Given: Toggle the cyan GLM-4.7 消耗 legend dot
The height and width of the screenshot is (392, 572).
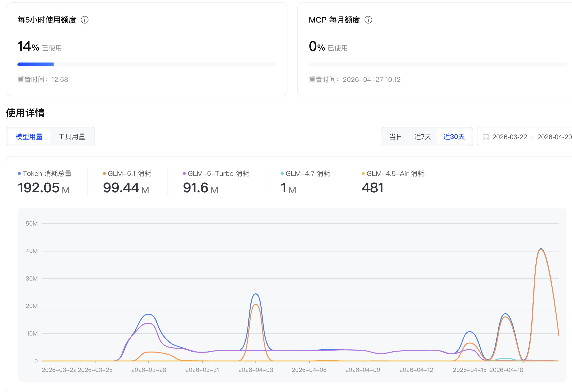Looking at the screenshot, I should [282, 173].
